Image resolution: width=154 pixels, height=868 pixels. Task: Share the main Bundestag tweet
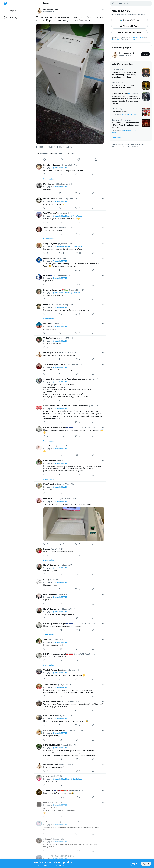[x=96, y=159]
